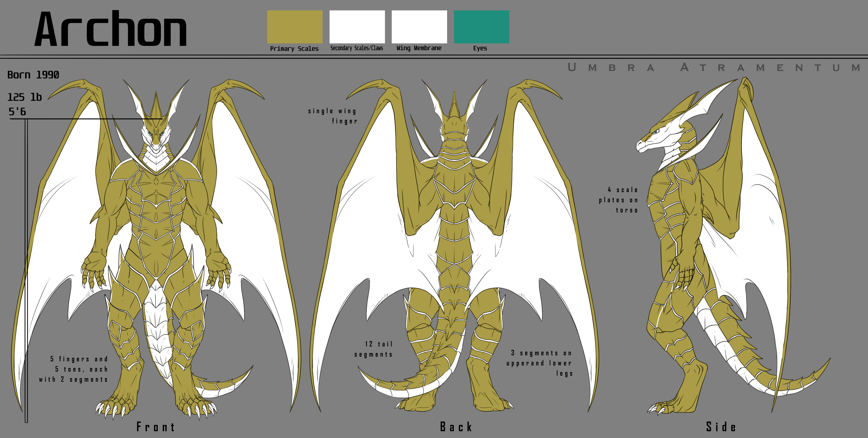Click the Born 1990 text
The width and height of the screenshot is (868, 438).
(33, 75)
